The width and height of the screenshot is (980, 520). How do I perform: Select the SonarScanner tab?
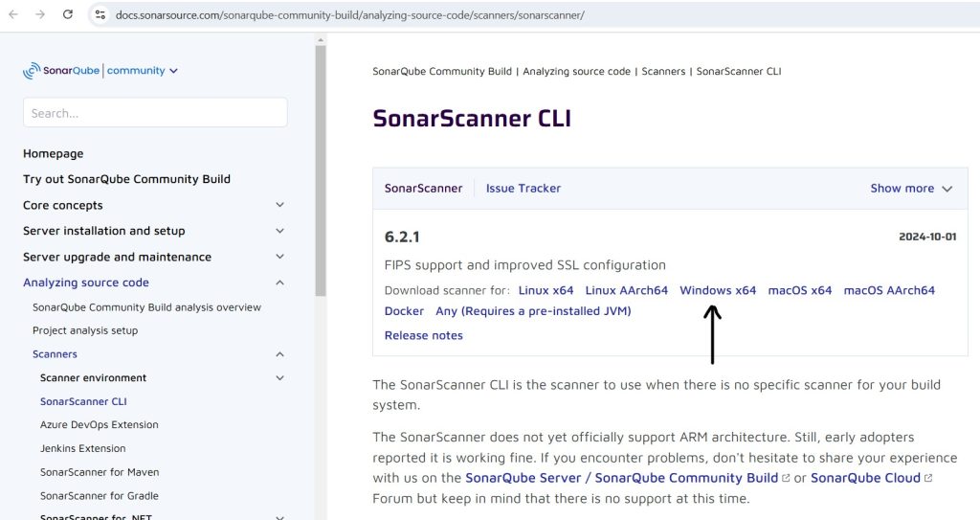pos(423,189)
